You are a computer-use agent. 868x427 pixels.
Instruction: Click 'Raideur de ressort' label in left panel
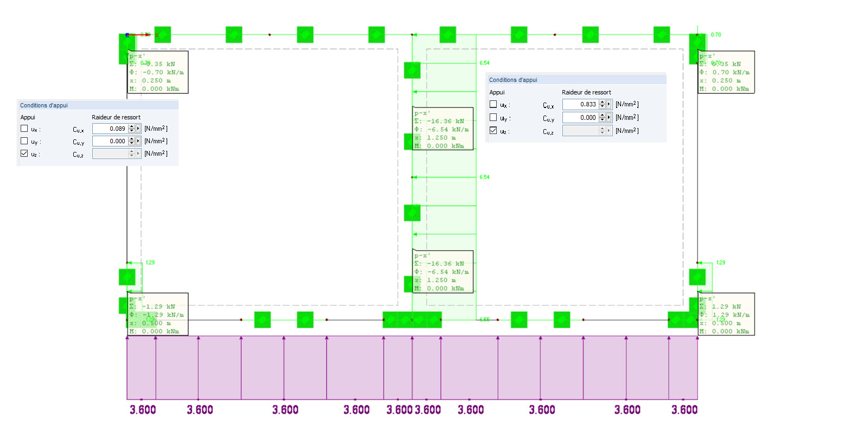coord(116,117)
